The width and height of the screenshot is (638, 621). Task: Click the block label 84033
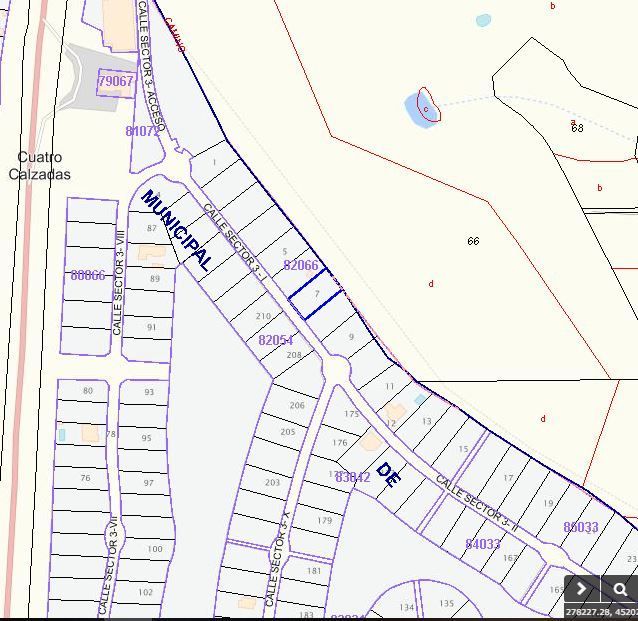tap(483, 544)
